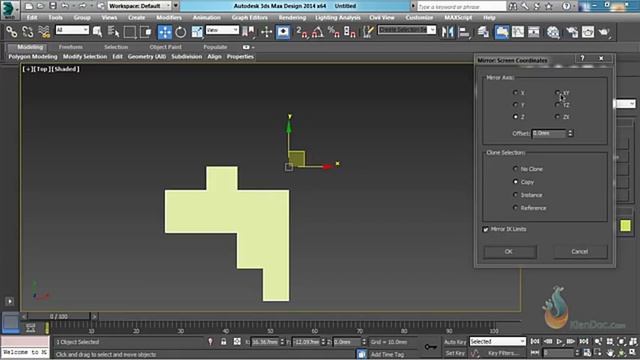Open the Create Selection Set dropdown
Screen dimensions: 640x360
[x=407, y=30]
